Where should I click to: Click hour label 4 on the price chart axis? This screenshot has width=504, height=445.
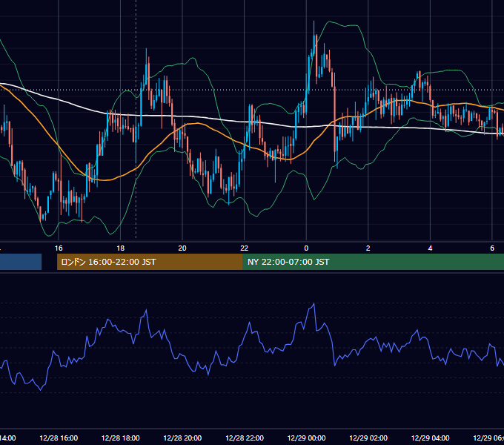click(x=430, y=248)
